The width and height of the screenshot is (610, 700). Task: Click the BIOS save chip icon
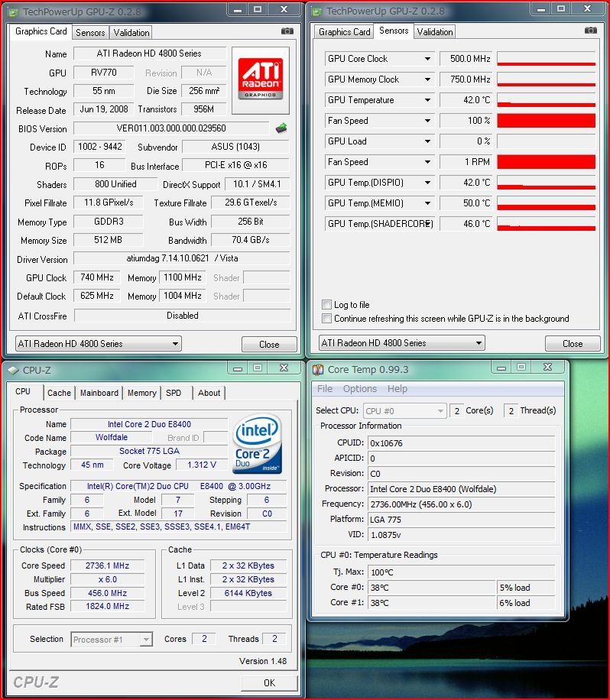coord(281,128)
